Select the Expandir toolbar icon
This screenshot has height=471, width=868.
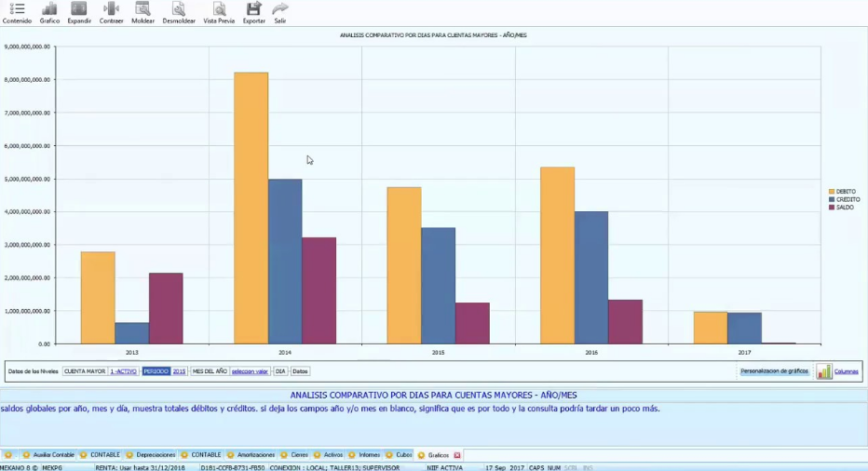click(x=79, y=9)
